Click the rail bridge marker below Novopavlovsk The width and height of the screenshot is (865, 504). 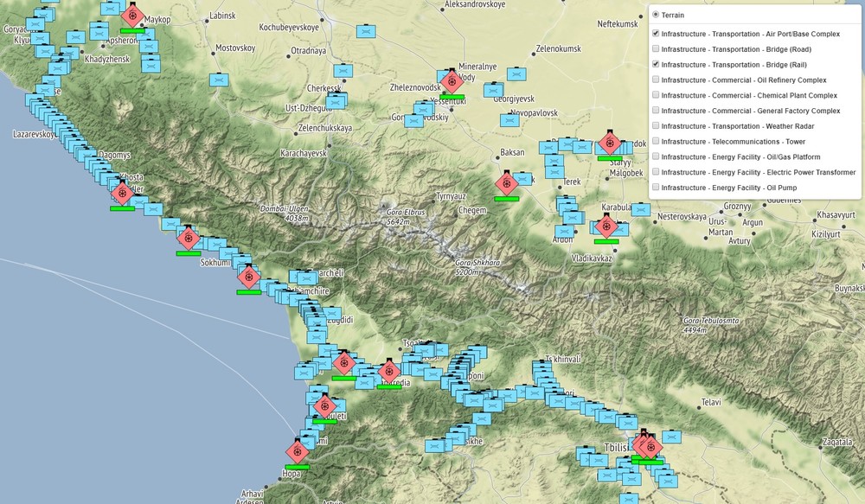pyautogui.click(x=509, y=120)
